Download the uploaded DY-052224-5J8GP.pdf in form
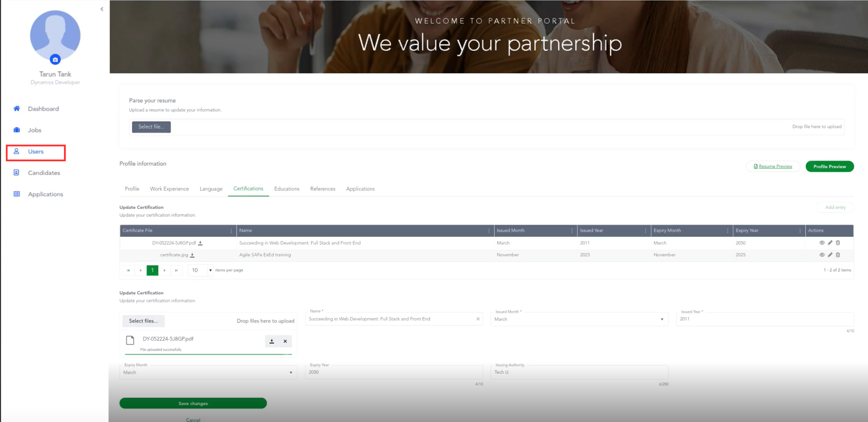868x422 pixels. pyautogui.click(x=272, y=341)
